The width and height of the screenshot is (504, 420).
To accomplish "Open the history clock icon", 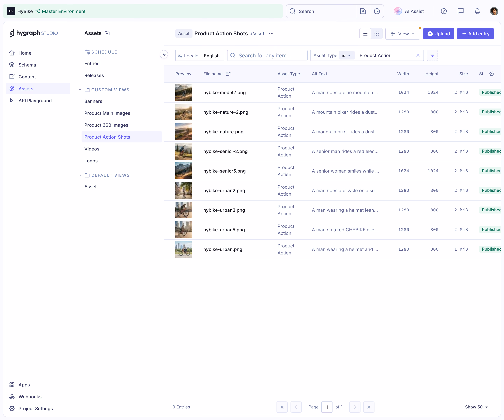I will pos(377,11).
